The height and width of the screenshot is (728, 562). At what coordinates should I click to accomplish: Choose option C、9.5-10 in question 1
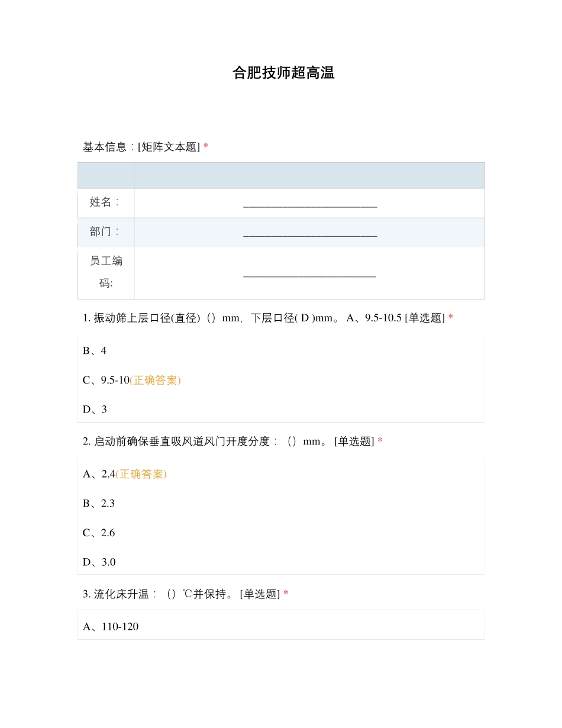[106, 380]
